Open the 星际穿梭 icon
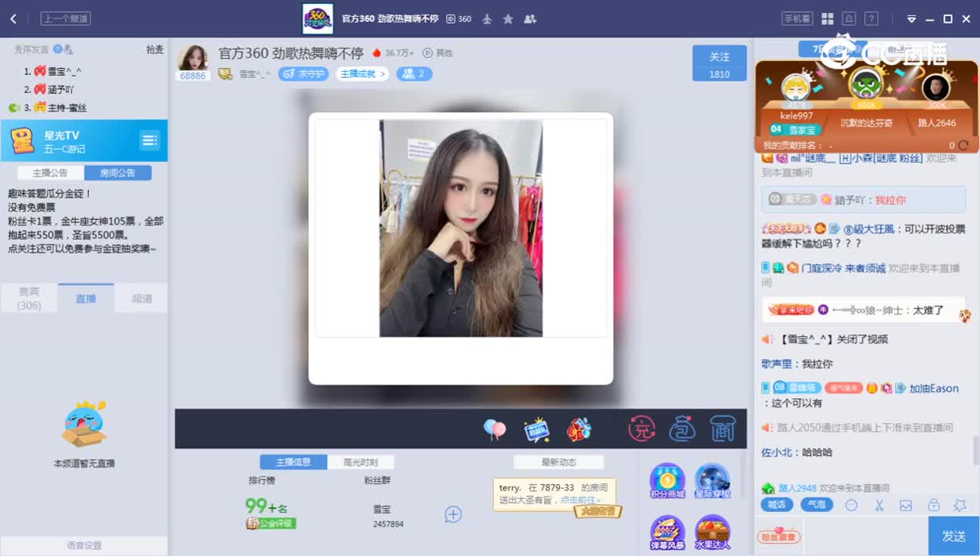 click(x=712, y=481)
